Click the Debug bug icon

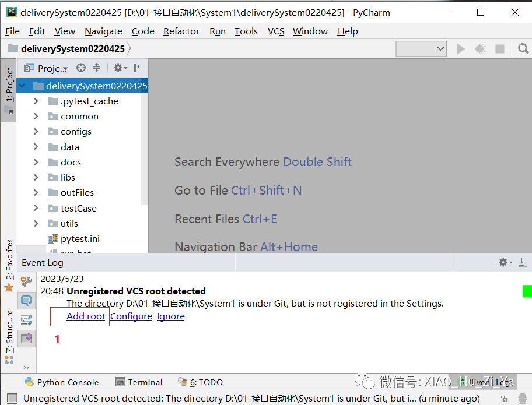(480, 49)
